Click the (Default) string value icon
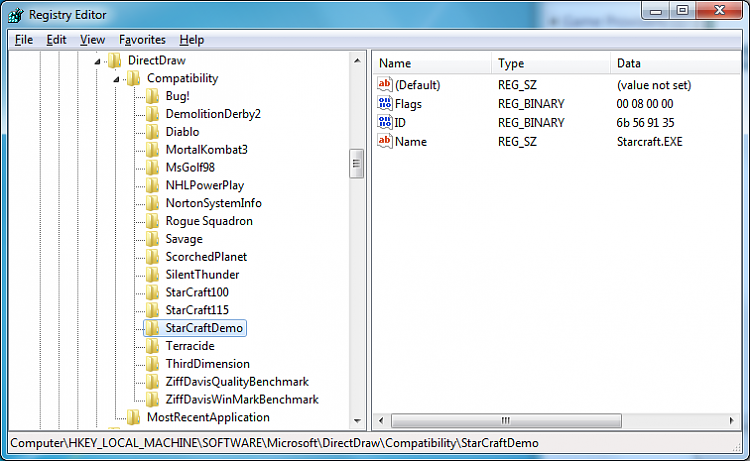The image size is (750, 461). pyautogui.click(x=385, y=85)
